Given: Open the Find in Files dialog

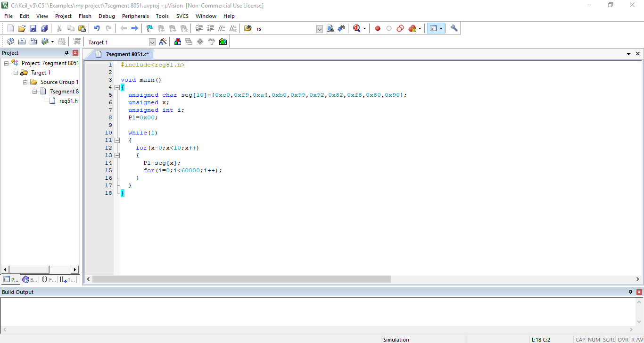Looking at the screenshot, I should pos(330,28).
